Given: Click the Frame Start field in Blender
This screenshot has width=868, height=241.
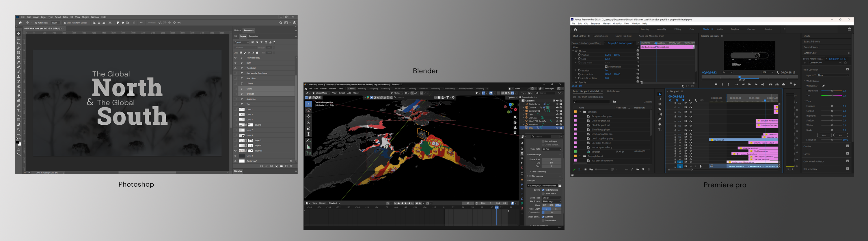Looking at the screenshot, I should click(552, 159).
